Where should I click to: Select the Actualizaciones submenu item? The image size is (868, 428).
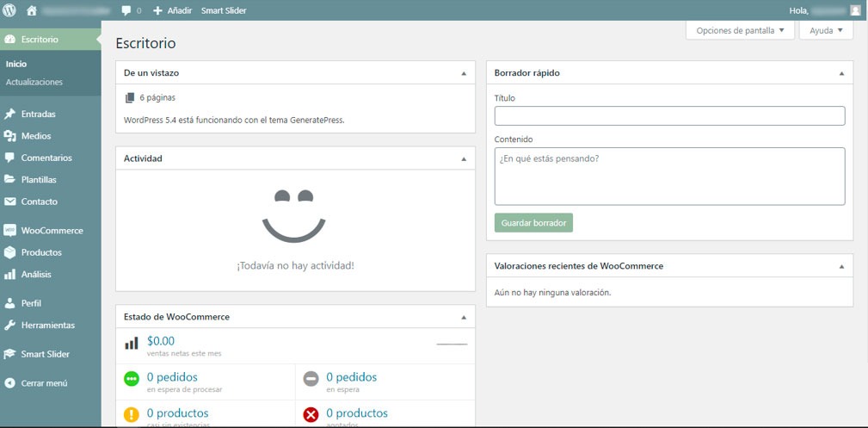[x=34, y=83]
